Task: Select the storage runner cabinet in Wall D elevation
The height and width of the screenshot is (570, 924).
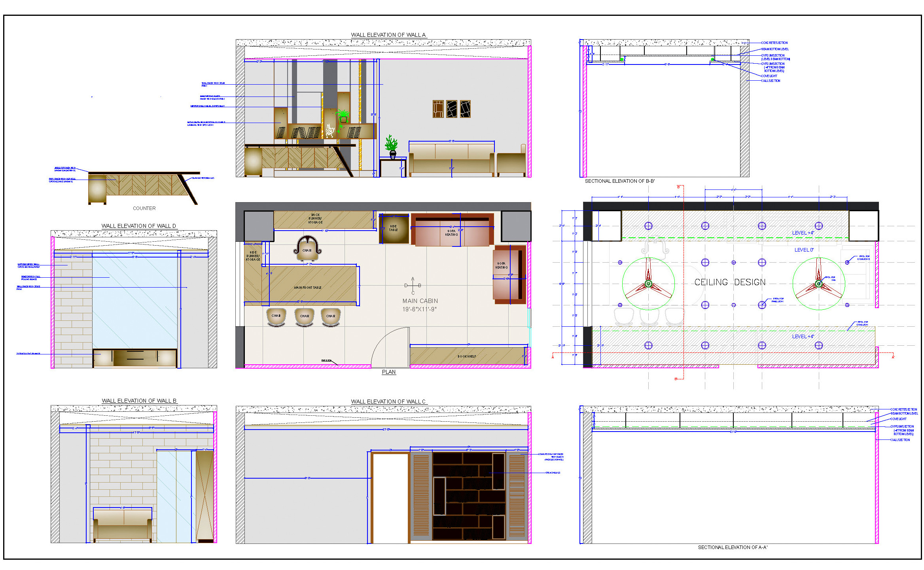Action: (134, 358)
